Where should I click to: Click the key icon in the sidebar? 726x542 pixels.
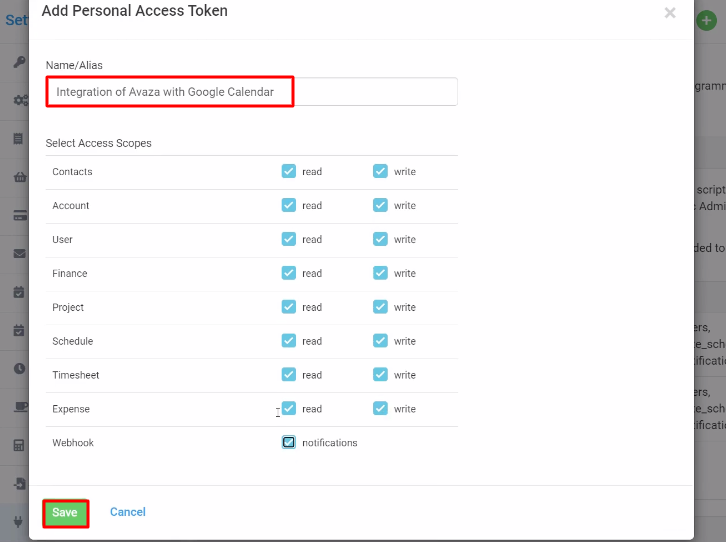(x=19, y=62)
